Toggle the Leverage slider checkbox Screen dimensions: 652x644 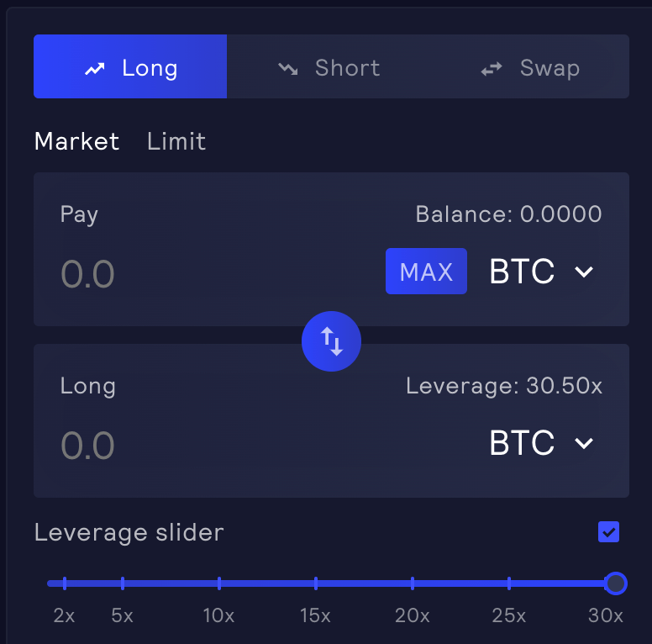click(608, 531)
